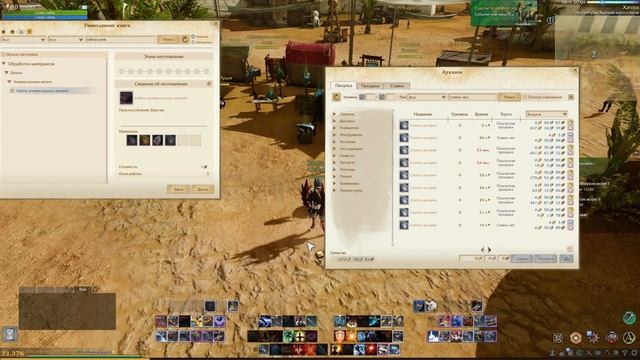Click the right bottom button in crafting book
This screenshot has width=640, height=360.
click(203, 189)
